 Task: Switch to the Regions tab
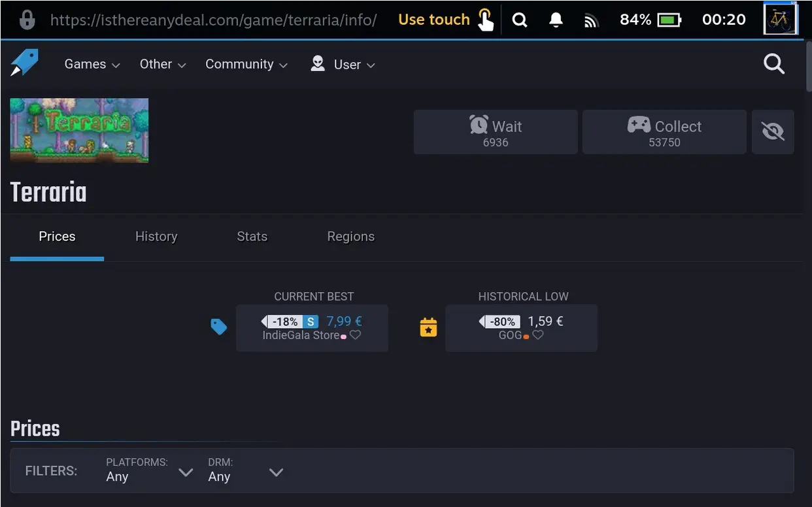coord(351,237)
